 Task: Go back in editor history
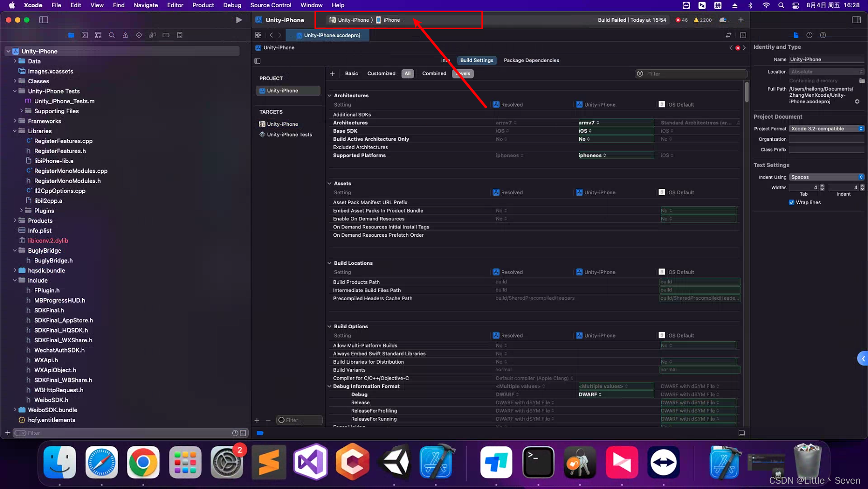pyautogui.click(x=271, y=35)
